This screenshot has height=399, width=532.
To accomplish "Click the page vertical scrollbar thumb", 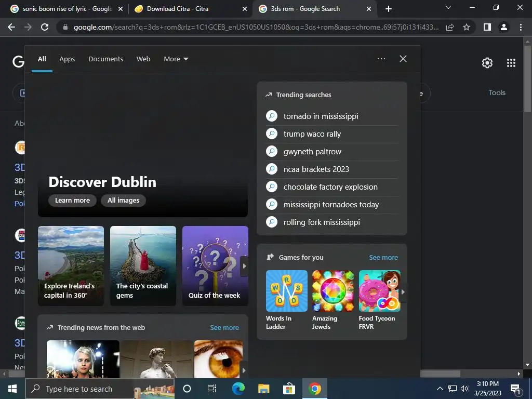I will coord(527,79).
